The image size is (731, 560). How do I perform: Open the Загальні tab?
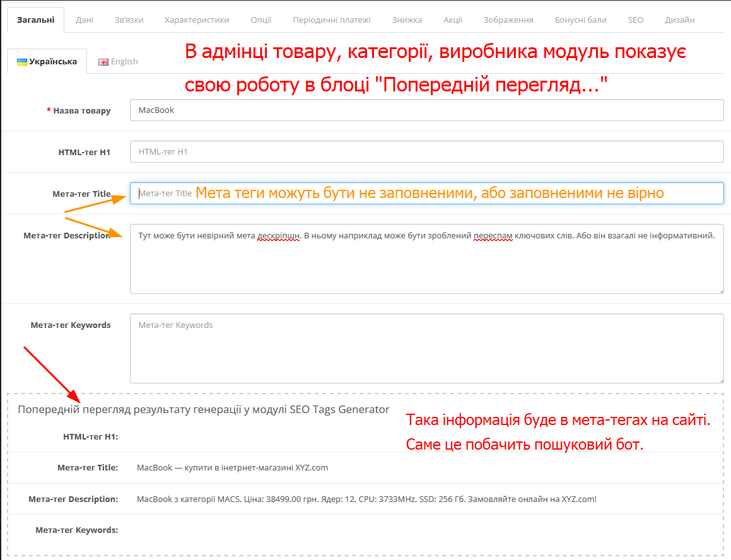(x=35, y=20)
